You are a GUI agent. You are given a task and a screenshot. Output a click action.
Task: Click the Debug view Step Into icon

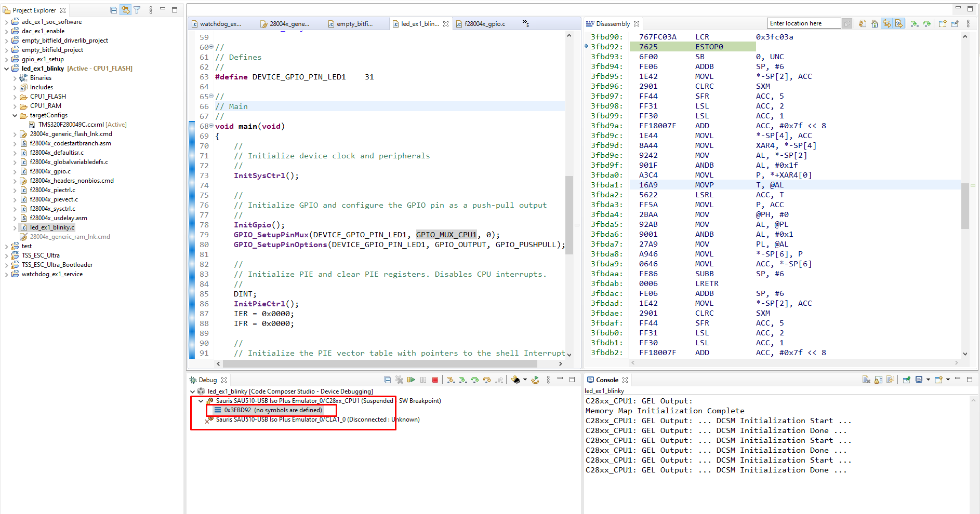pyautogui.click(x=451, y=380)
